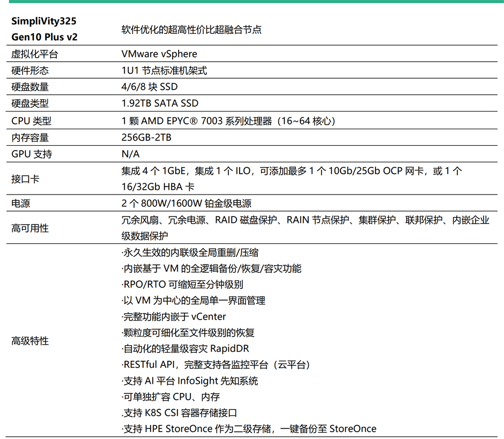Viewport: 504px width, 439px height.
Task: Click the 可单独扩容 CPU、内存 bullet
Action: [171, 397]
